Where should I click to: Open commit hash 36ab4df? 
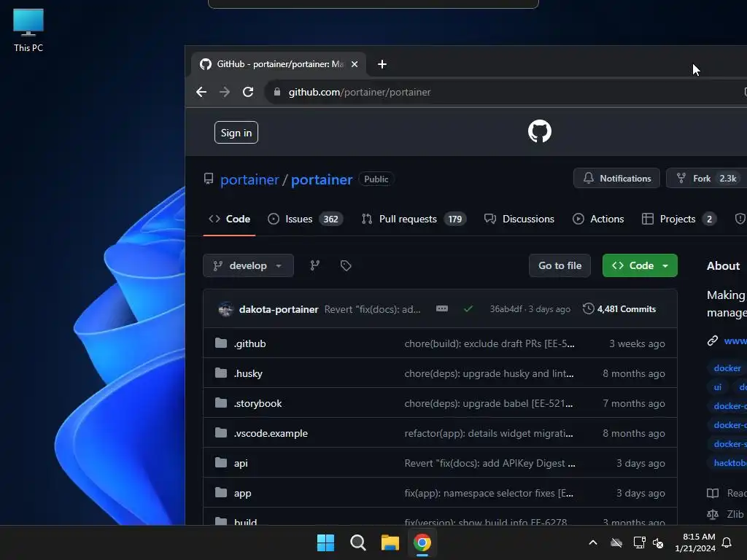pos(506,309)
